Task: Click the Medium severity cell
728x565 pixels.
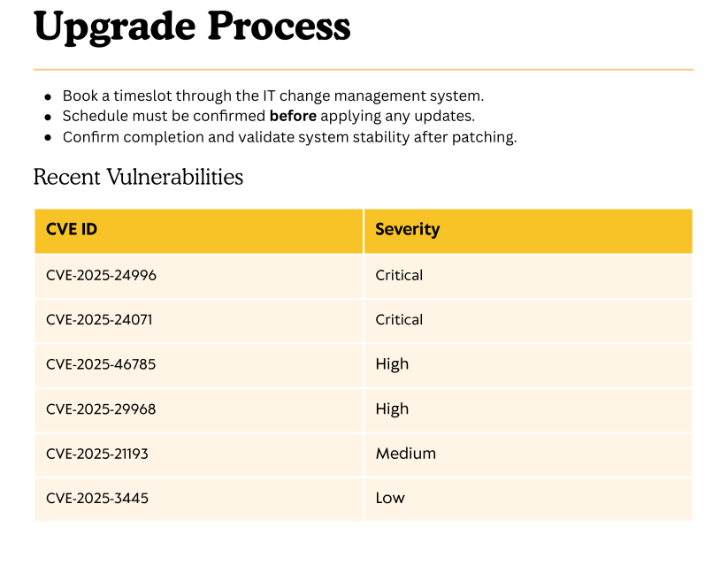Action: click(x=405, y=454)
